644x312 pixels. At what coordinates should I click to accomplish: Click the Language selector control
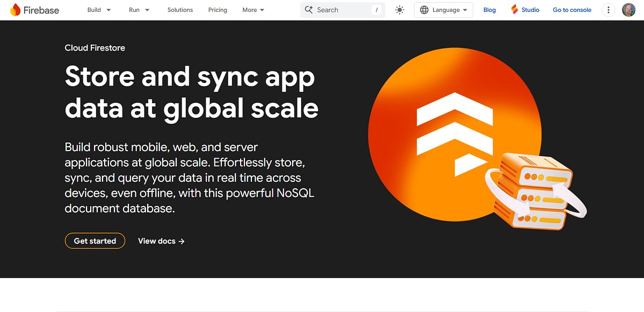point(444,9)
